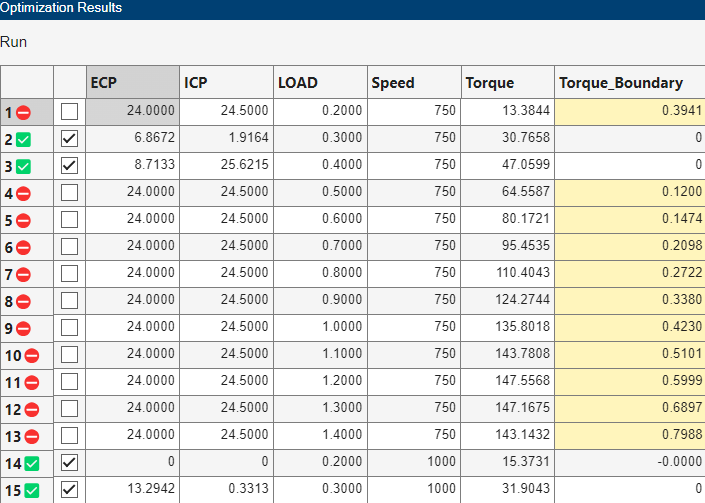Click Torque value 143.7808
Screen dimensions: 705x503
pyautogui.click(x=523, y=353)
